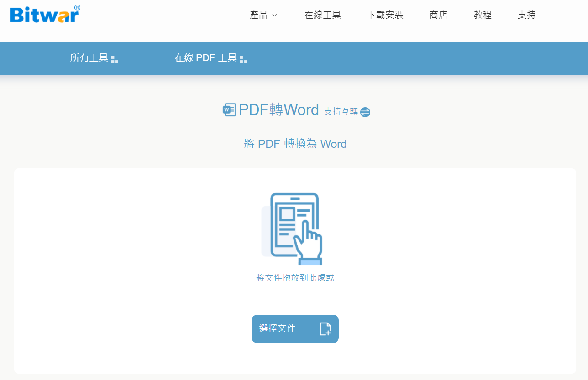Click the PDF轉Word heading text
The height and width of the screenshot is (380, 588).
click(278, 110)
